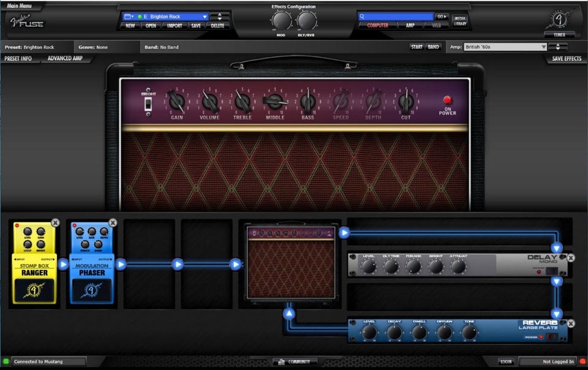Screen dimensions: 588x370
Task: Click the Delete preset button
Action: (217, 26)
